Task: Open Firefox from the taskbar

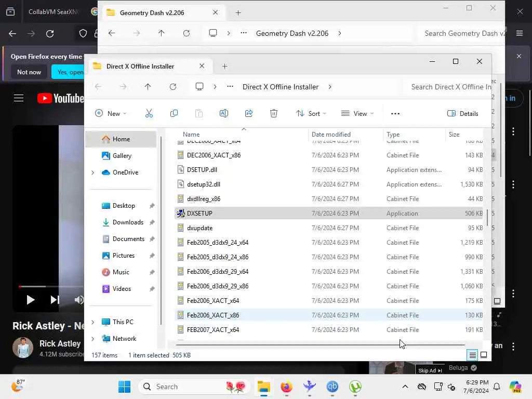Action: (287, 387)
